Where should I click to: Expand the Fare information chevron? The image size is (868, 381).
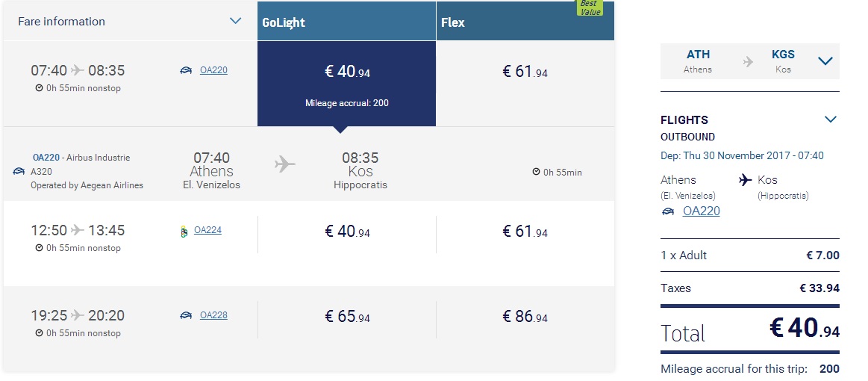(236, 21)
